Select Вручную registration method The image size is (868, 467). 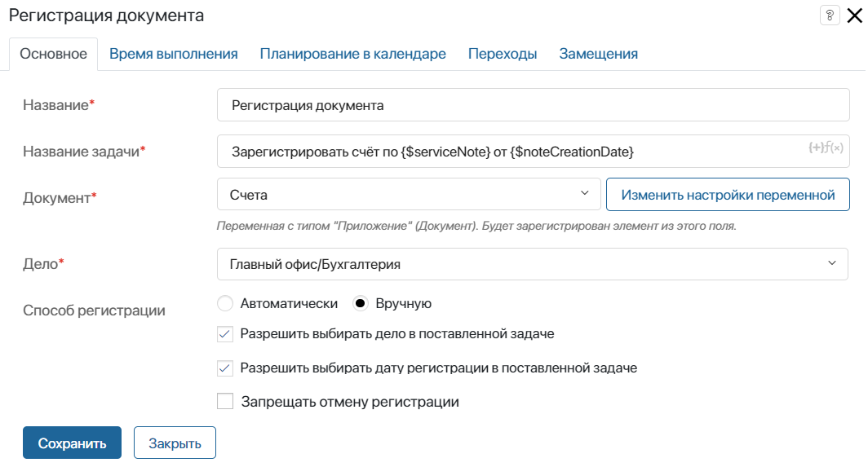pos(361,303)
